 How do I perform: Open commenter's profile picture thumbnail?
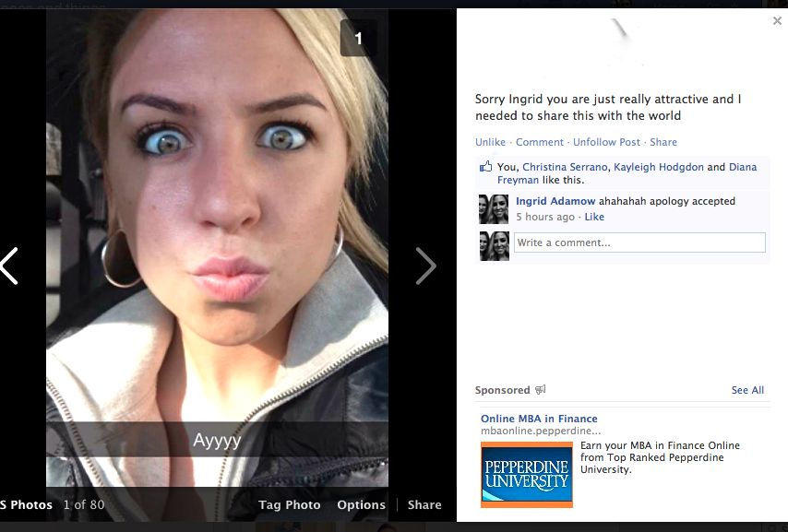coord(494,209)
